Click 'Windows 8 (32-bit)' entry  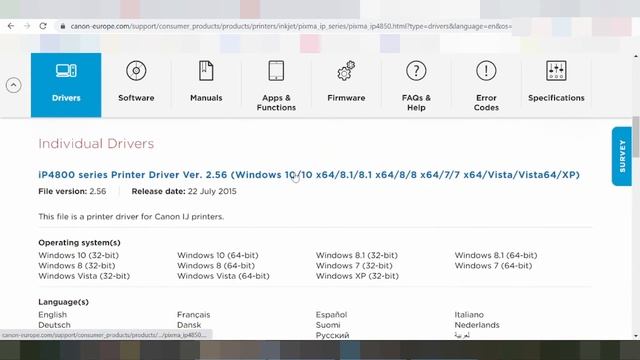point(77,266)
